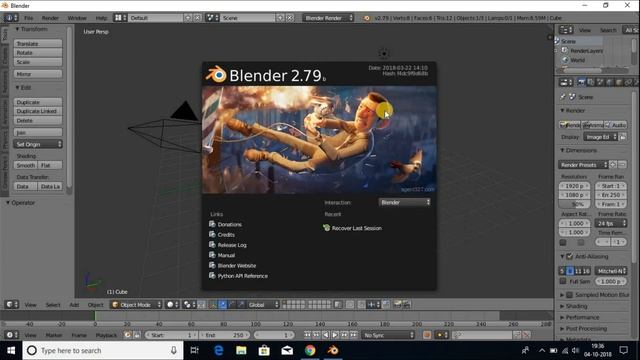Switch to the Render properties tab icon
This screenshot has width=640, height=360.
(581, 82)
